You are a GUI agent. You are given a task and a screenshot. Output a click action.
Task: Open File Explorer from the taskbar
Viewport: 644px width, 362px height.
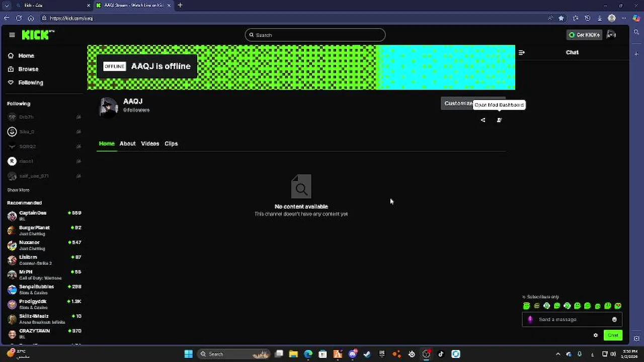coord(294,354)
